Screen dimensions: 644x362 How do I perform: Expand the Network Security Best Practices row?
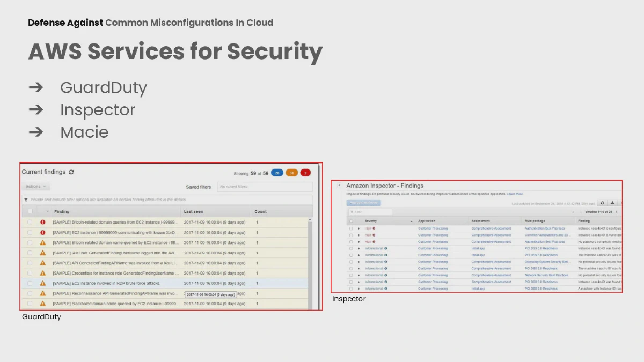(x=359, y=275)
